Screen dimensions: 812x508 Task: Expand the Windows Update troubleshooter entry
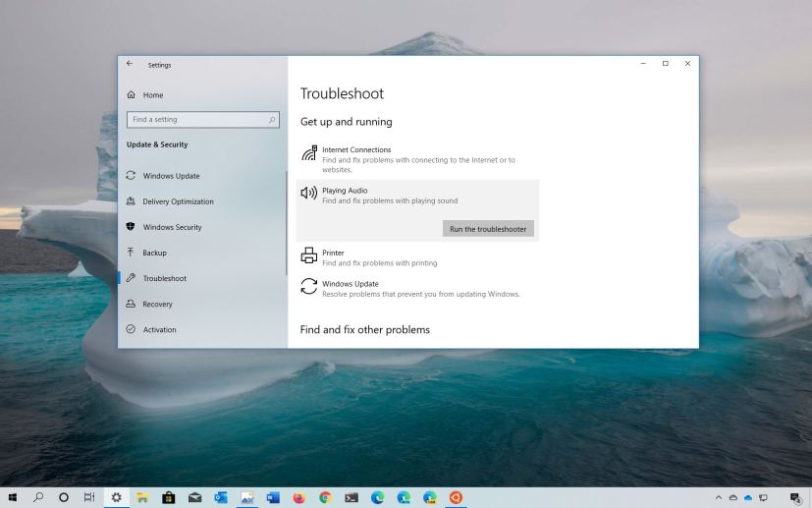click(x=412, y=288)
